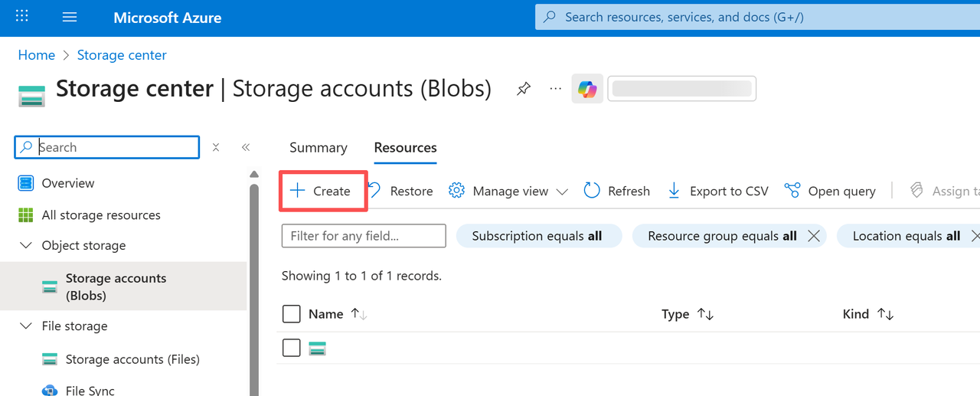The height and width of the screenshot is (396, 980).
Task: Go to the Home breadcrumb
Action: 37,55
